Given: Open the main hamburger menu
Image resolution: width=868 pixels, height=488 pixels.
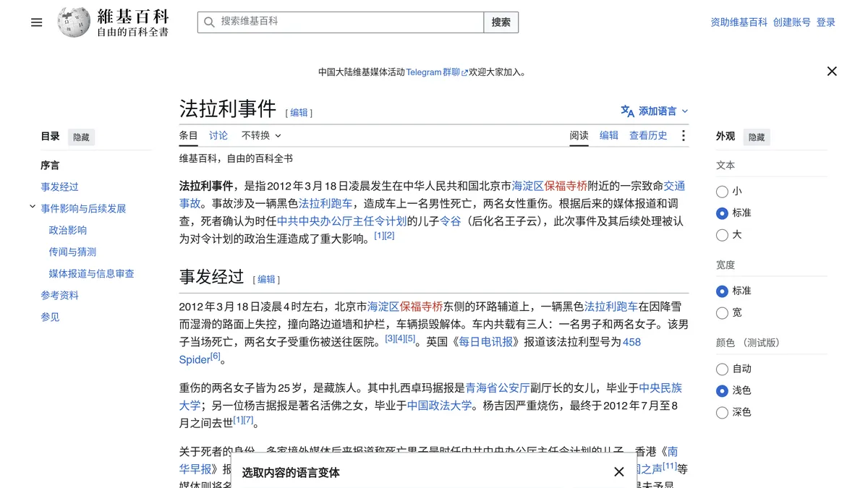Looking at the screenshot, I should pyautogui.click(x=37, y=22).
